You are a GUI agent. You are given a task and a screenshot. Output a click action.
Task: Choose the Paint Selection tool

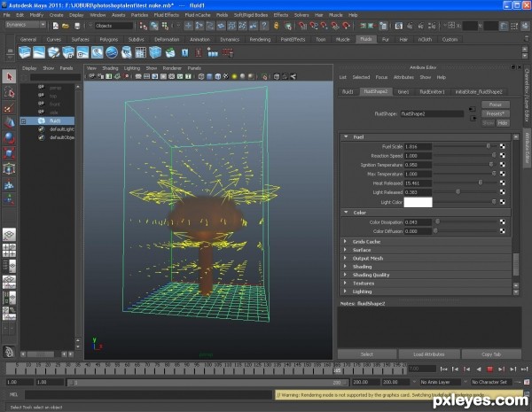[9, 108]
